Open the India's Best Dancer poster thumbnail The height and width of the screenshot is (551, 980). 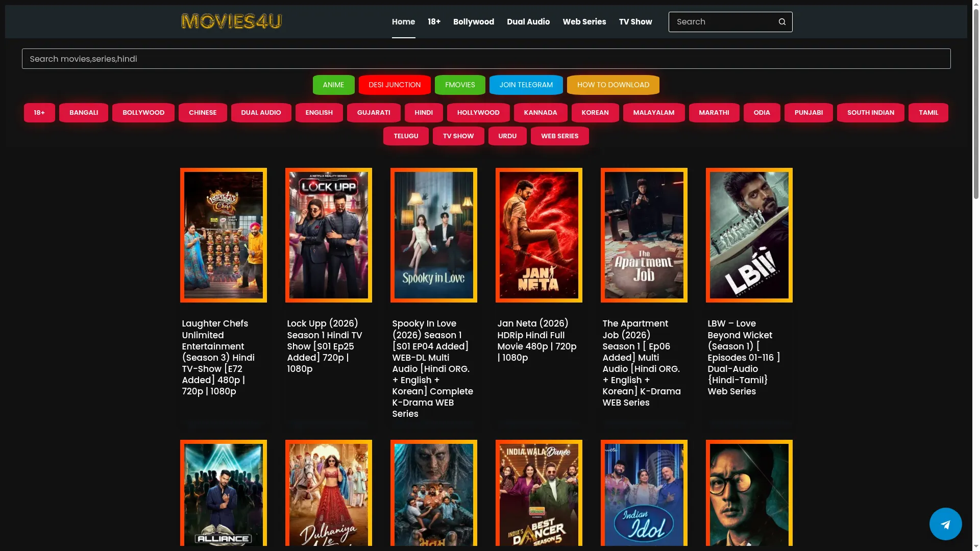coord(539,493)
